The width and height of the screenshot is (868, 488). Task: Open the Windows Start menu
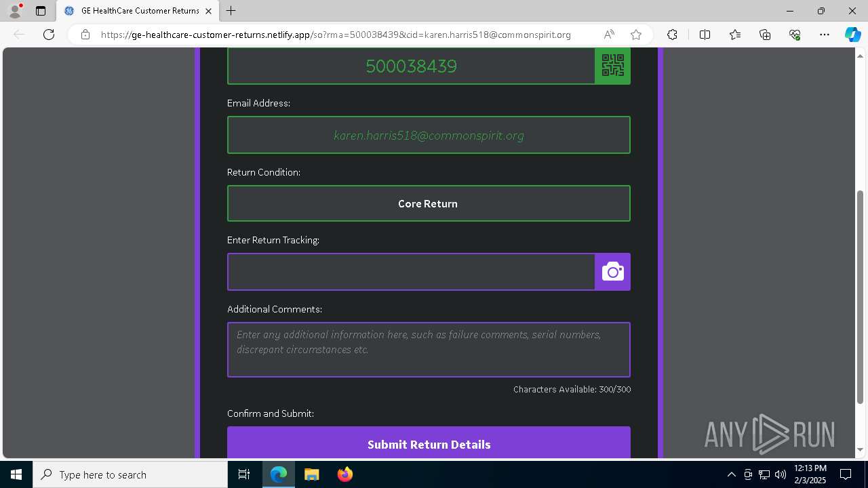[x=16, y=474]
